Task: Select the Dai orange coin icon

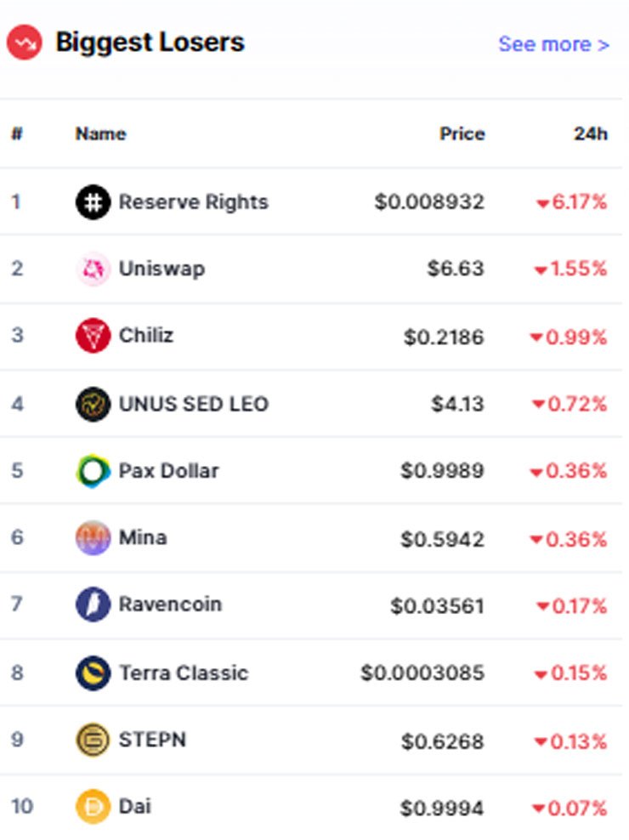Action: [93, 806]
